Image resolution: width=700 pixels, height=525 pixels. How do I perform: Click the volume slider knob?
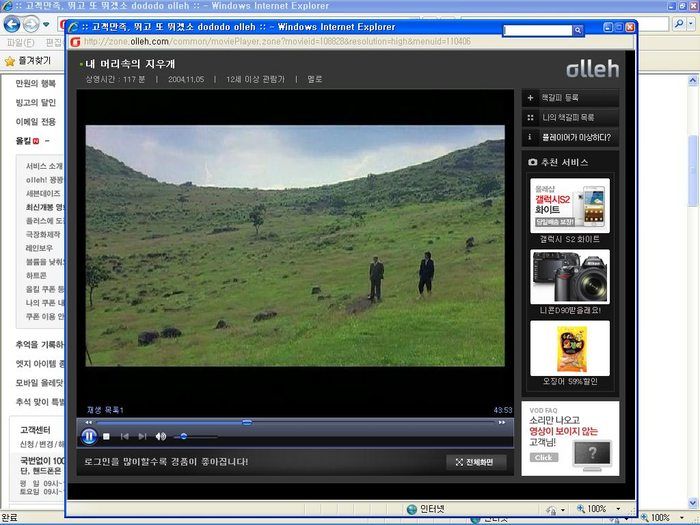183,437
